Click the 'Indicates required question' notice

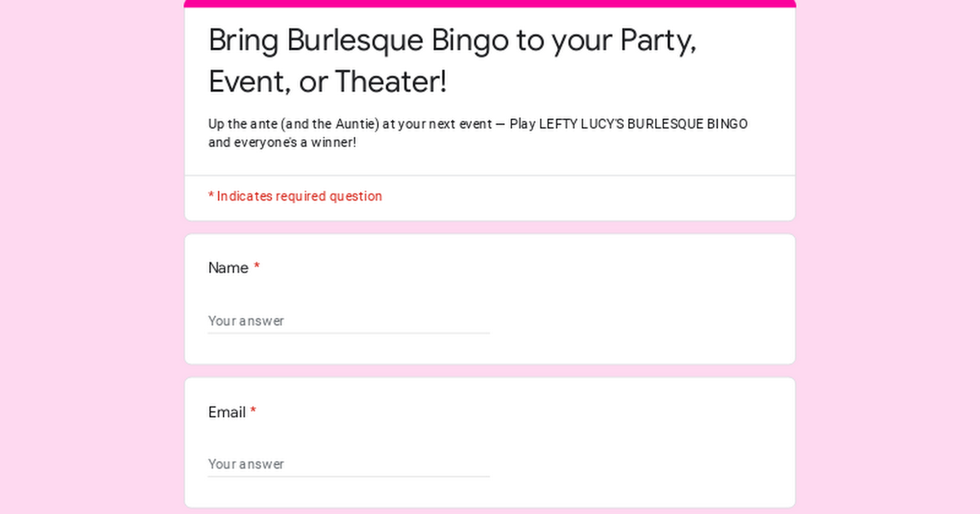pyautogui.click(x=295, y=196)
